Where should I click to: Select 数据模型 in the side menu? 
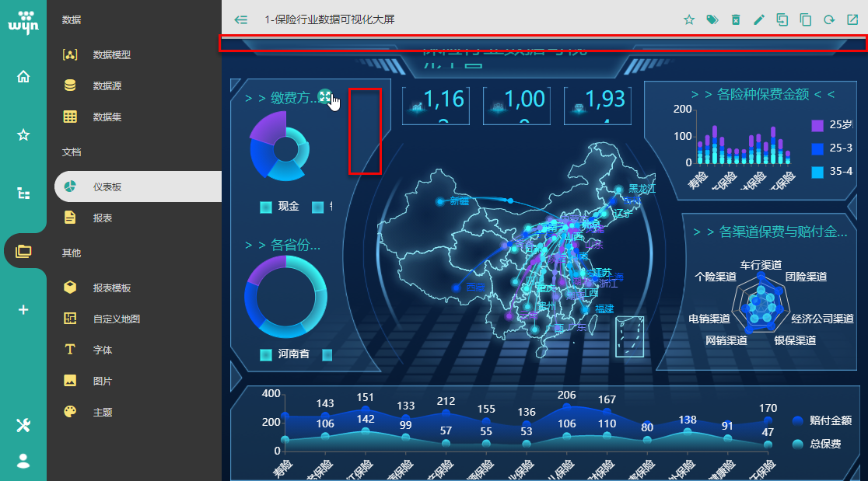coord(111,55)
